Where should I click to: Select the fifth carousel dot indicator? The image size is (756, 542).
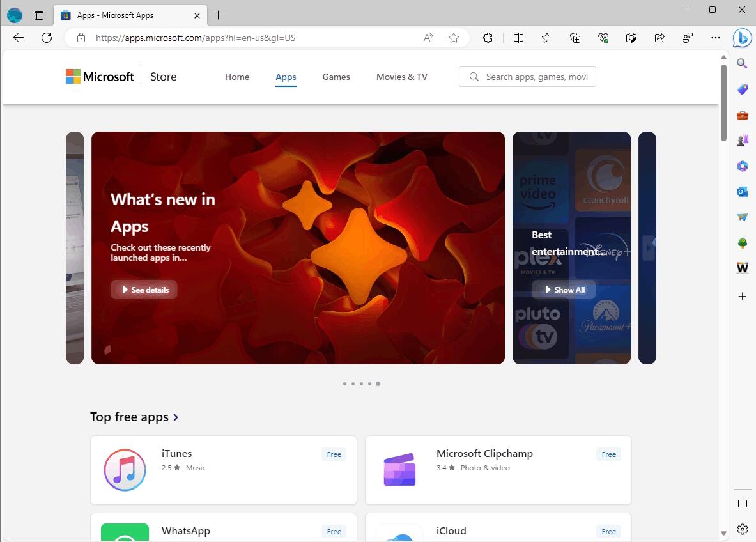point(378,384)
